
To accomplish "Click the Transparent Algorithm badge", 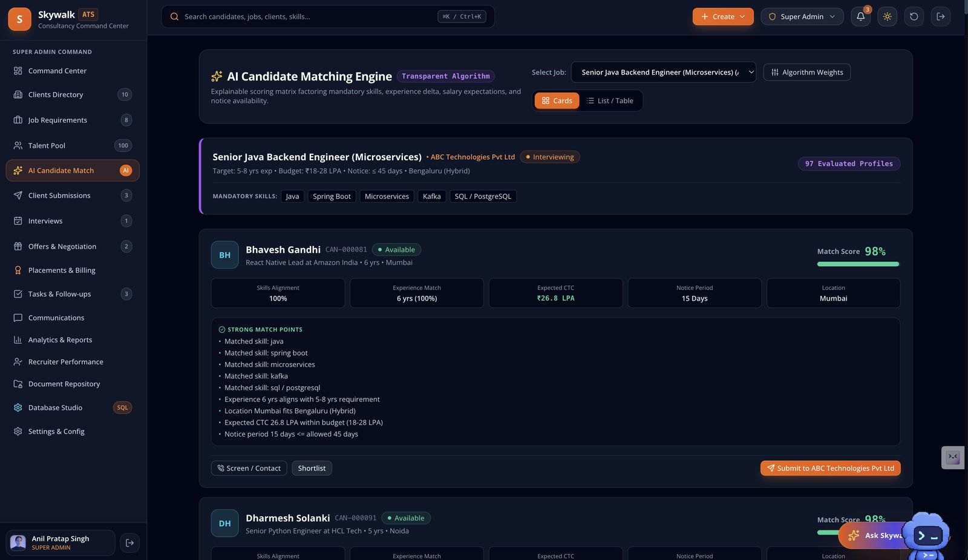I will pyautogui.click(x=446, y=76).
